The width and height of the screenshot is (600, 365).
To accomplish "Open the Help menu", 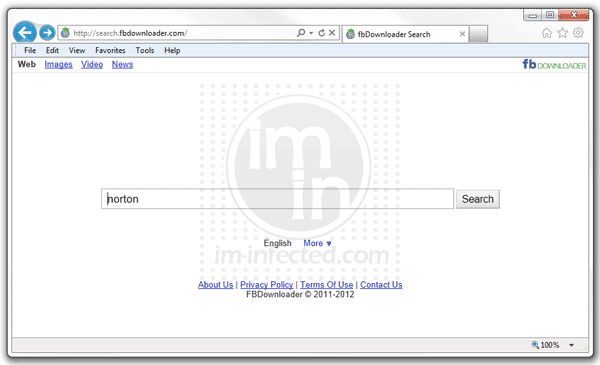I will [x=172, y=51].
